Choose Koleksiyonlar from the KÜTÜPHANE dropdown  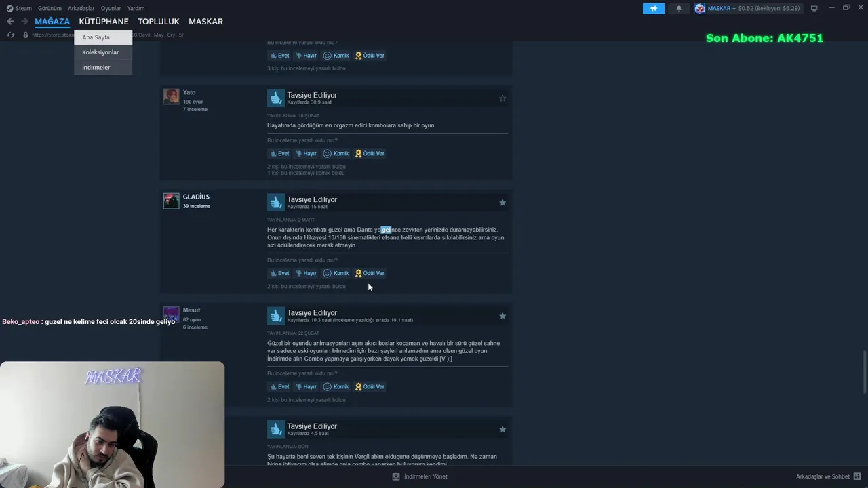(x=103, y=52)
